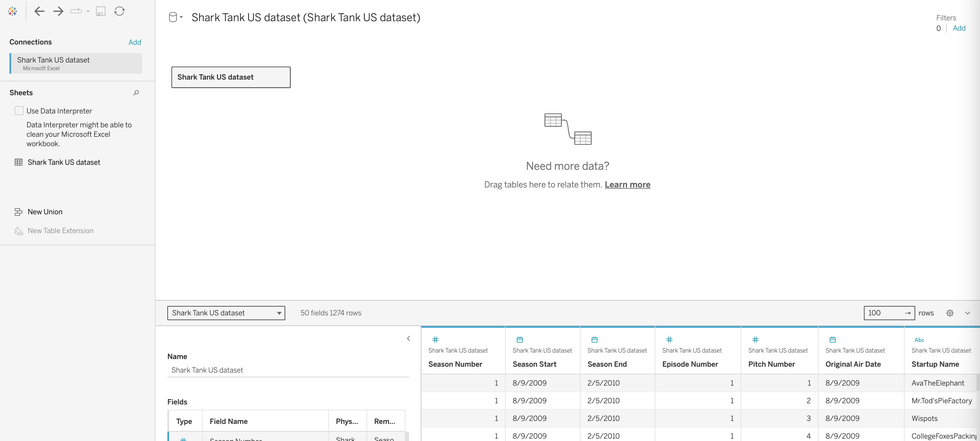The width and height of the screenshot is (980, 441).
Task: Enable Use Data Interpreter checkbox
Action: [x=19, y=111]
